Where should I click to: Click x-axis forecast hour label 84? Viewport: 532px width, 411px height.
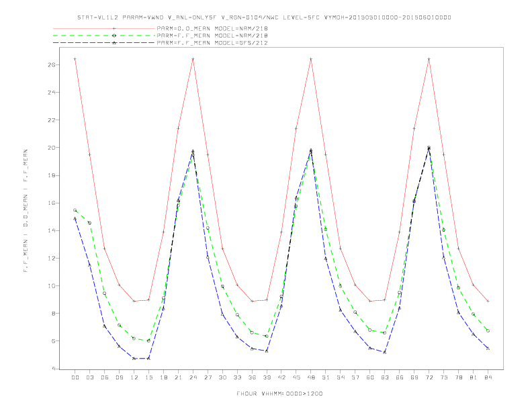488,377
